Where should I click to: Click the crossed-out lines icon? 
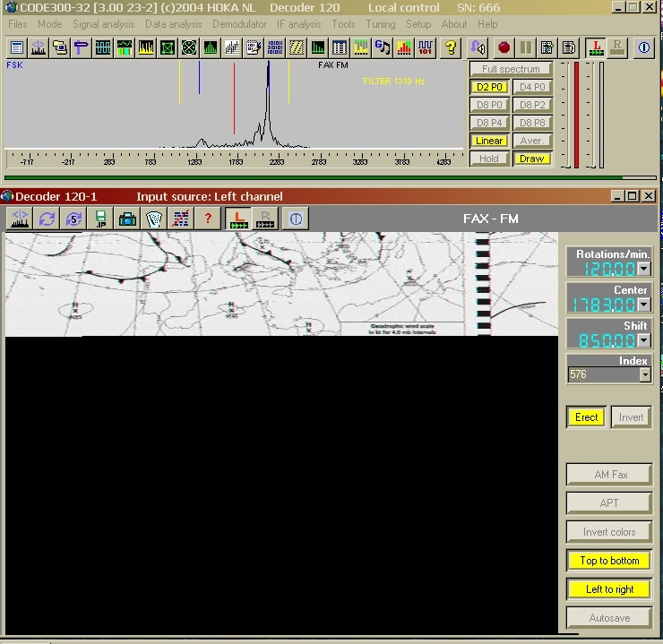tap(181, 219)
